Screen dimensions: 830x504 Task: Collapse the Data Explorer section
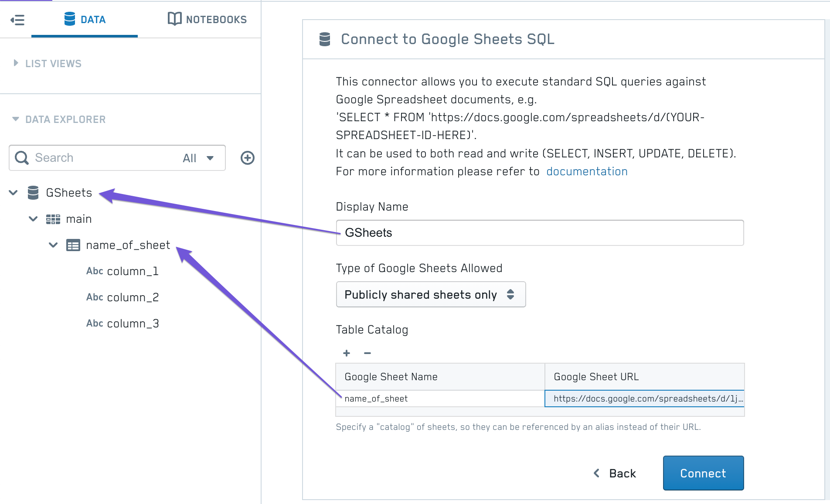[16, 119]
